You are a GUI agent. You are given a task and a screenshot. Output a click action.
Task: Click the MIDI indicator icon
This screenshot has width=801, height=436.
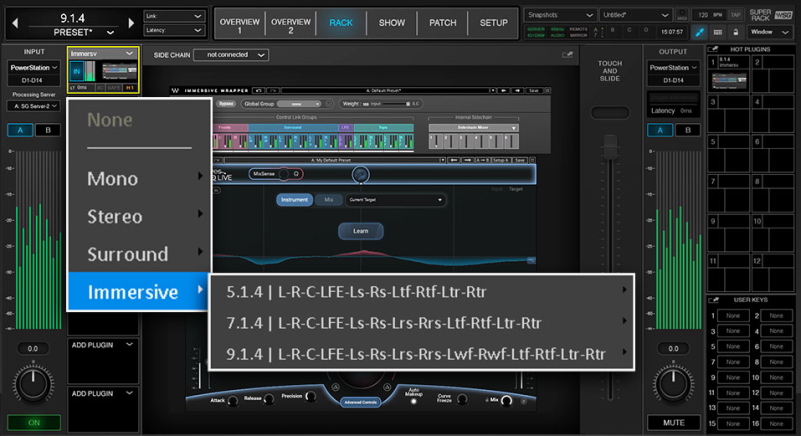pyautogui.click(x=682, y=15)
